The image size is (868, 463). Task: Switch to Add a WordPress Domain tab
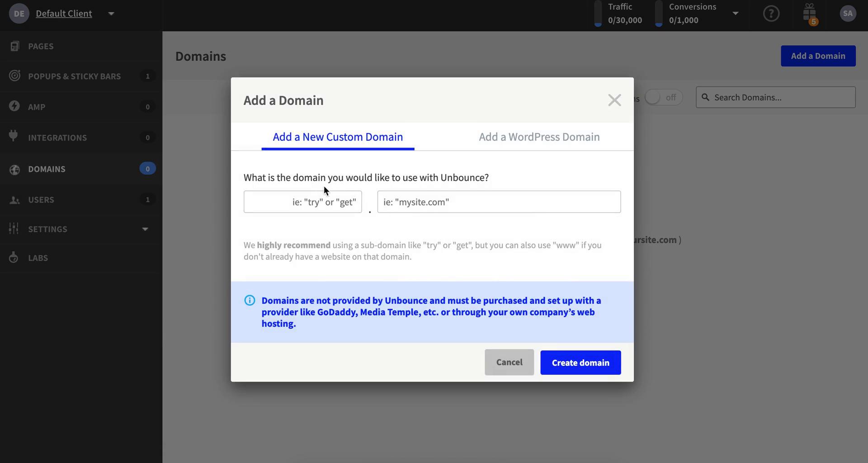click(539, 137)
